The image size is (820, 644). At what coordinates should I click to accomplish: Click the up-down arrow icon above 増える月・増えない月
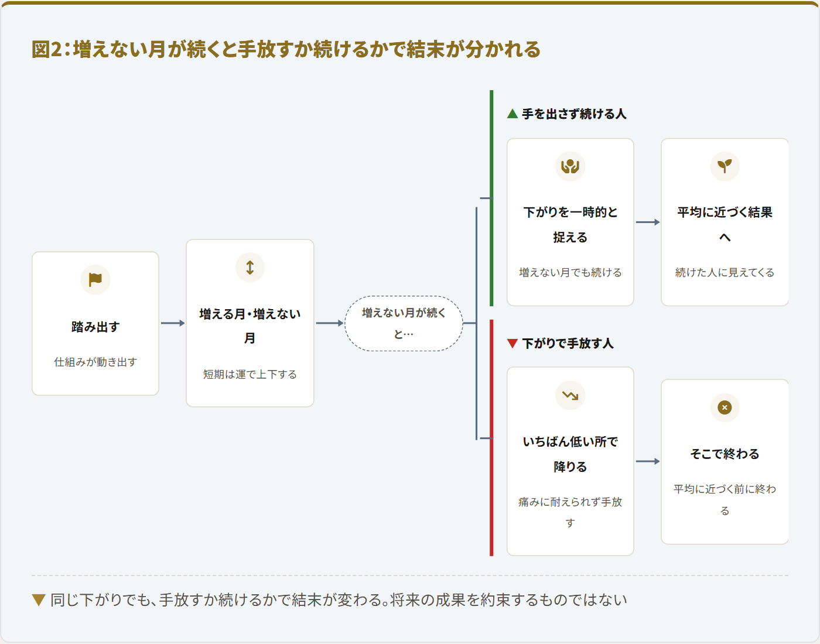[250, 268]
